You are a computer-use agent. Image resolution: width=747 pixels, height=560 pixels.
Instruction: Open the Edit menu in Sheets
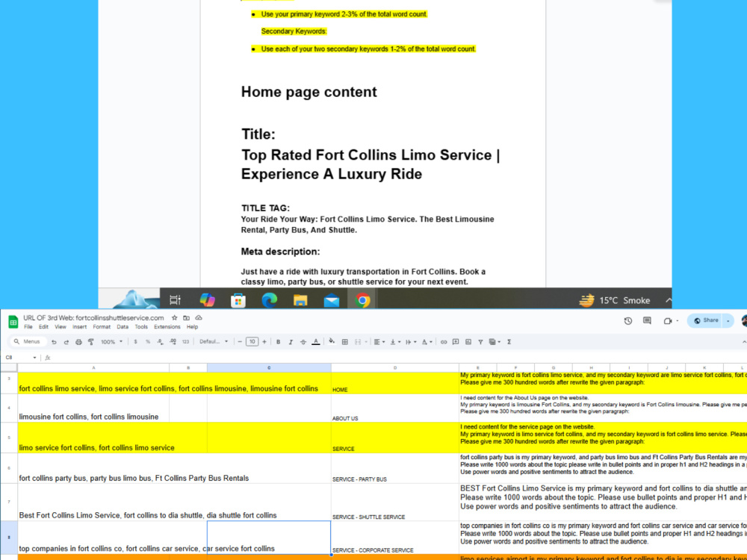click(43, 327)
